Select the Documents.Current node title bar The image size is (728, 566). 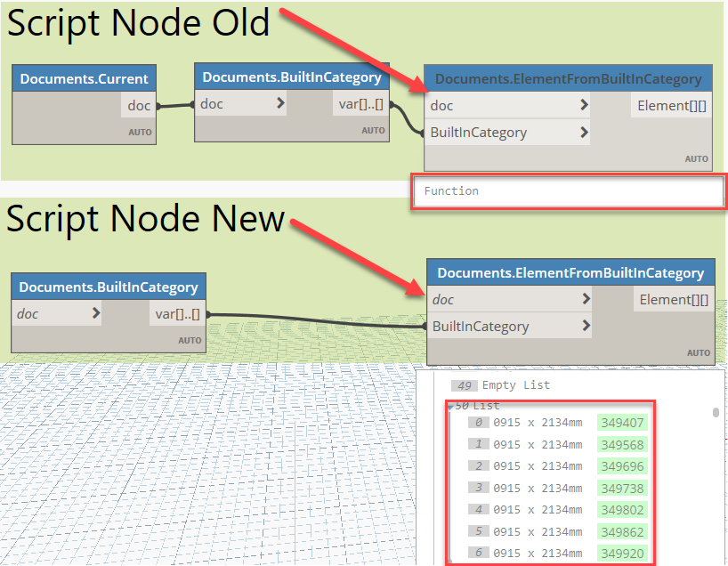[84, 79]
